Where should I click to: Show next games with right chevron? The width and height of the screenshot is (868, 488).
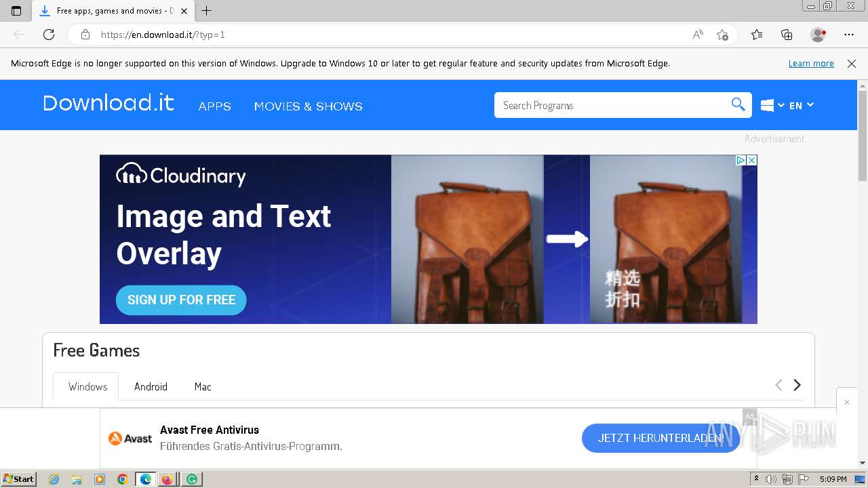[x=797, y=385]
